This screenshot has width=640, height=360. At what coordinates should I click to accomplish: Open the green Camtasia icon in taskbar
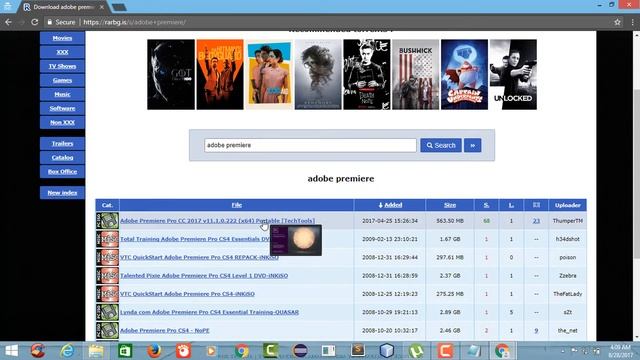coord(270,351)
